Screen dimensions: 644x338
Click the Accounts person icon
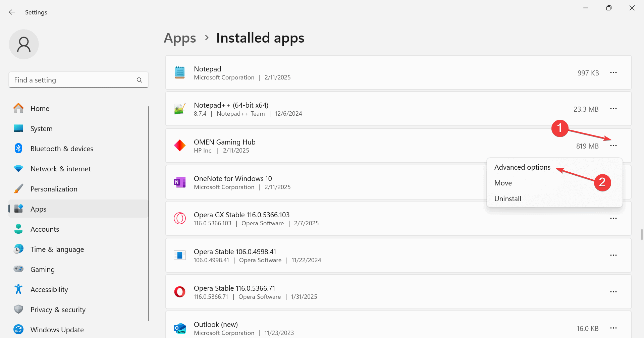18,229
